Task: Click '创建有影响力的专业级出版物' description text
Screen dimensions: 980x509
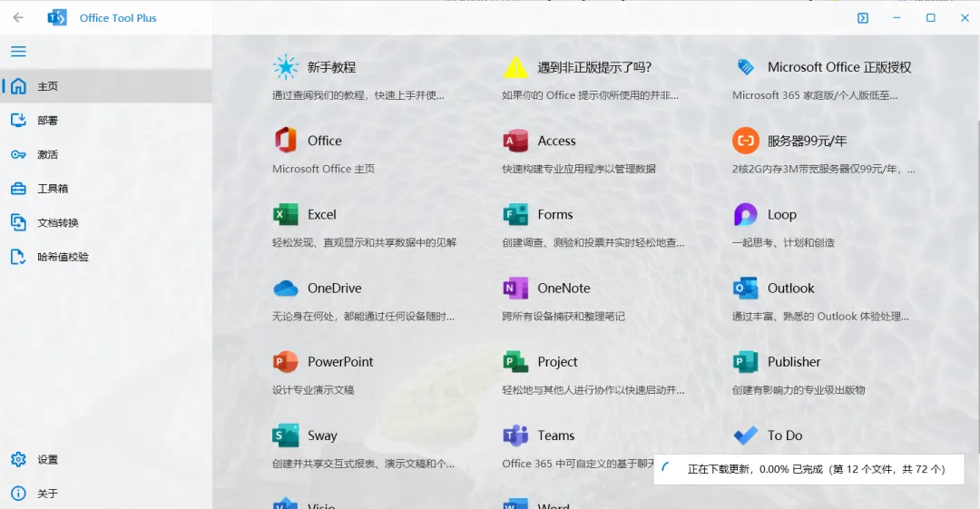Action: click(x=799, y=389)
